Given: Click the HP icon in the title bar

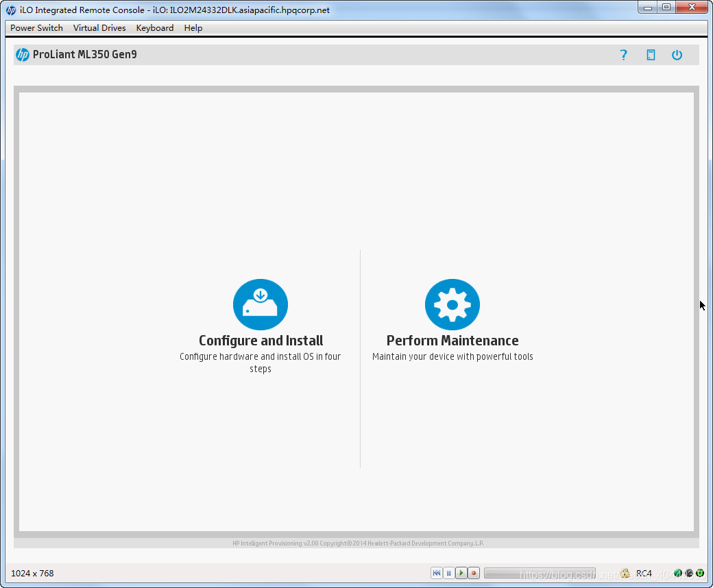Looking at the screenshot, I should pyautogui.click(x=10, y=10).
